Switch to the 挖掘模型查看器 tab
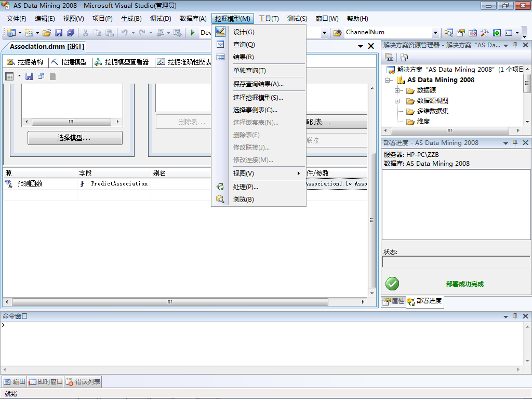The height and width of the screenshot is (399, 532). click(x=122, y=62)
